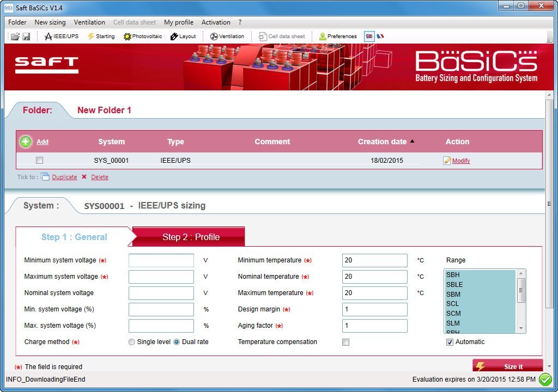Switch language using the French flag icon
This screenshot has height=392, width=558.
(x=380, y=36)
